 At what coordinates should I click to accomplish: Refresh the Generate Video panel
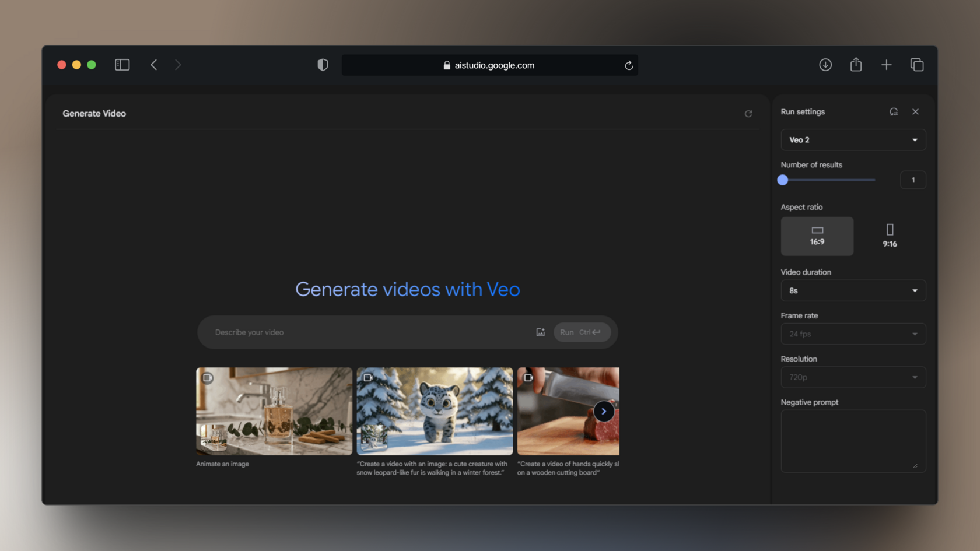(x=748, y=114)
